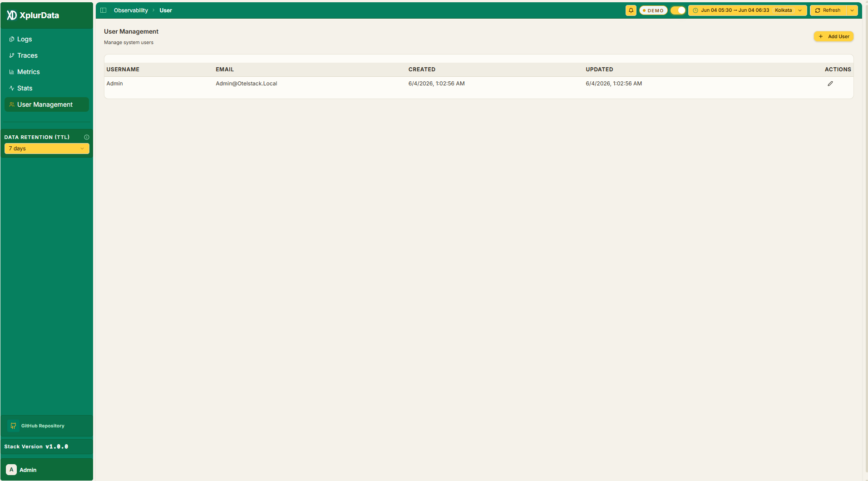Click the Kolkata timezone label
This screenshot has width=868, height=481.
(784, 10)
